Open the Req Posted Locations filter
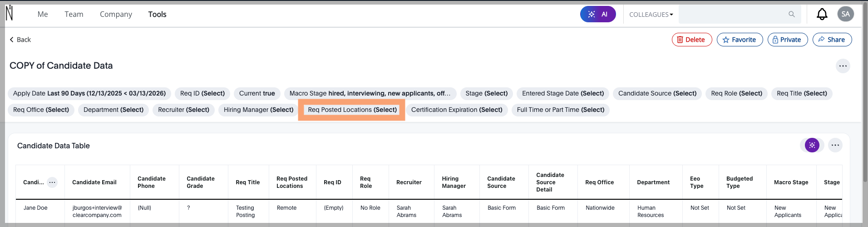The image size is (868, 227). pyautogui.click(x=352, y=110)
